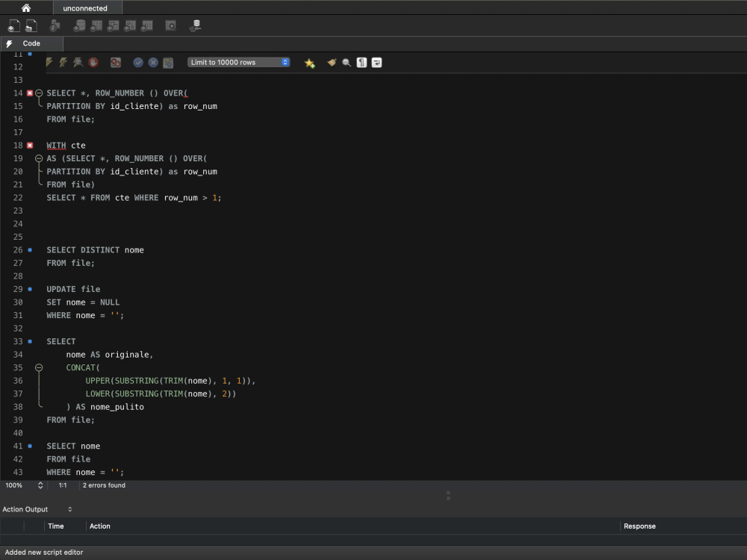Click the 'SET nome = NULL' line
747x560 pixels.
(x=83, y=302)
